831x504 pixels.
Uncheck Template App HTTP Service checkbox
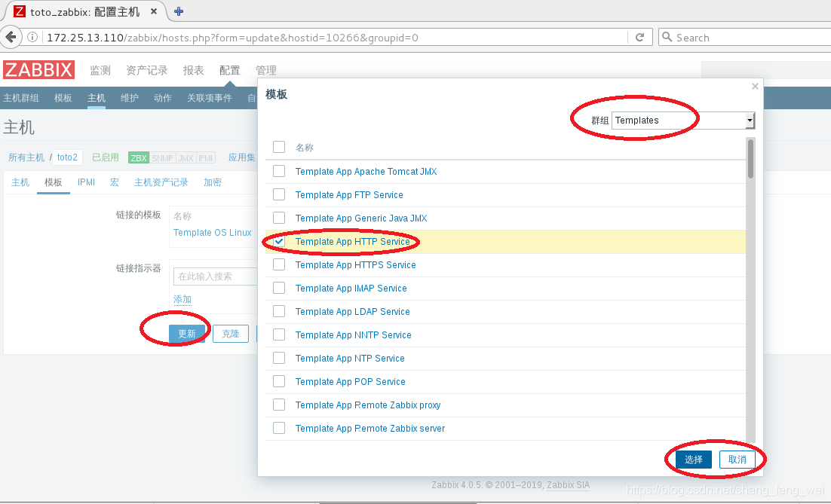pos(279,241)
